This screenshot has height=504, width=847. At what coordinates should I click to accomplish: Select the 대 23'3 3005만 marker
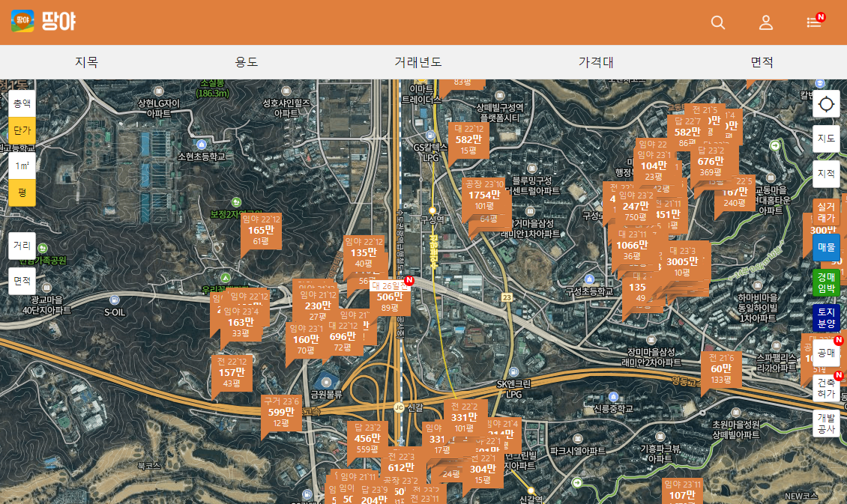(682, 261)
